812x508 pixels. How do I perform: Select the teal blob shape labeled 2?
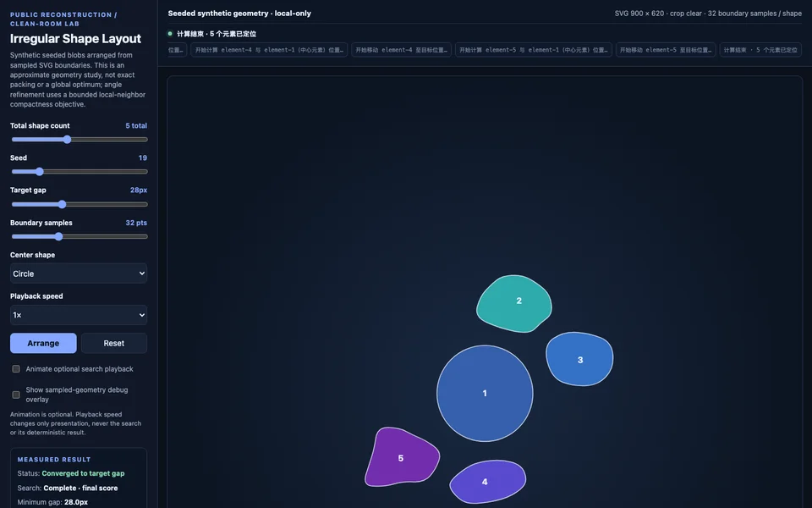[514, 304]
